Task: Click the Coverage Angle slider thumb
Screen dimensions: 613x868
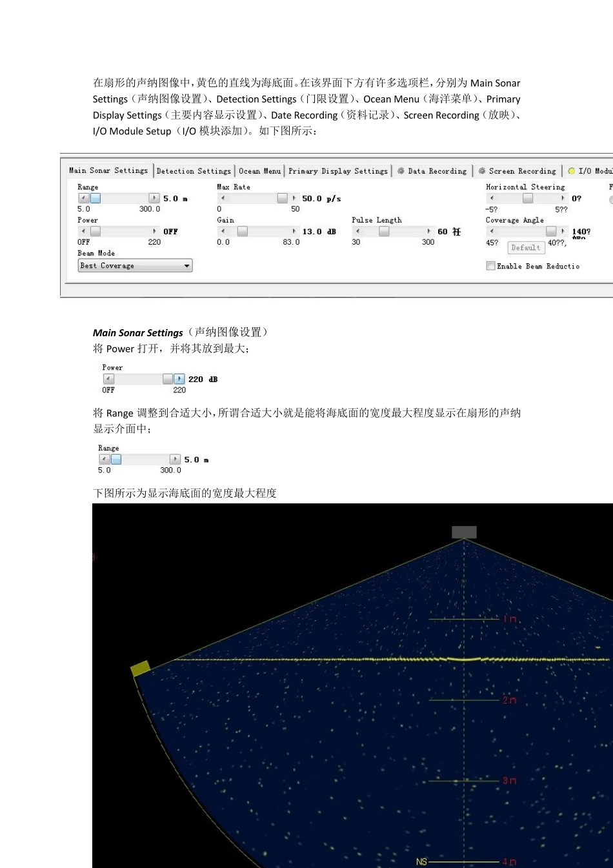Action: click(551, 231)
